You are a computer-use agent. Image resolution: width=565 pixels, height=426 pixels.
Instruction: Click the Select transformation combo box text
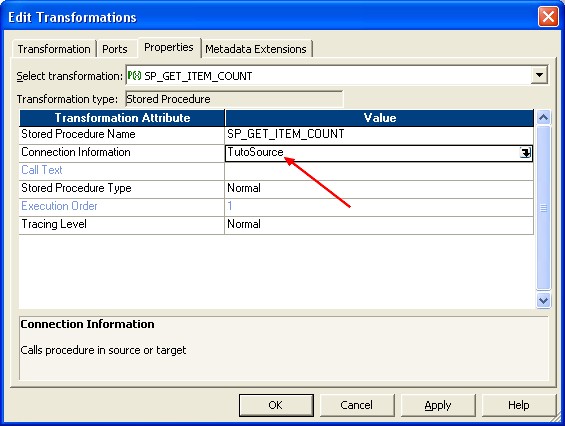pyautogui.click(x=198, y=76)
